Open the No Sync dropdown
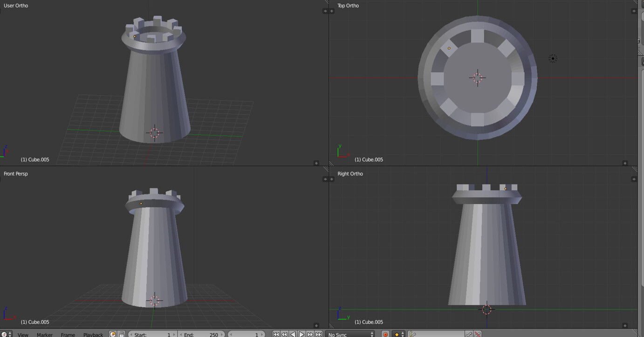644x337 pixels. click(349, 334)
